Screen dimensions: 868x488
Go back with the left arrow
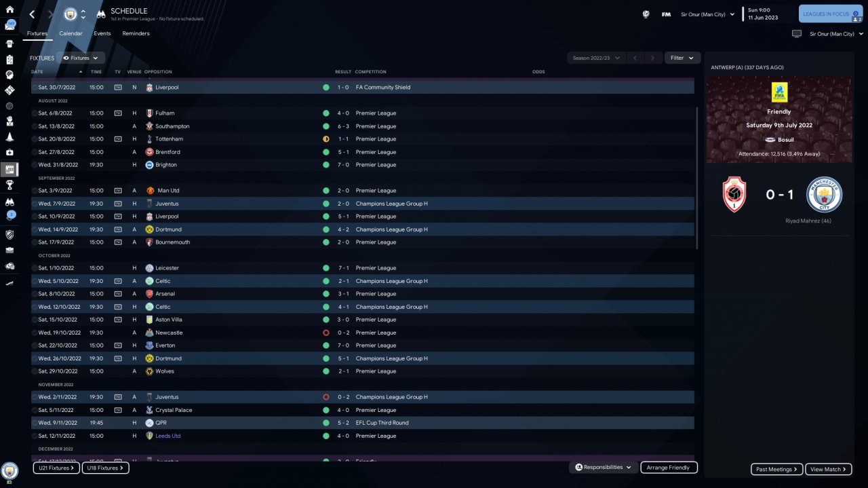pyautogui.click(x=32, y=14)
